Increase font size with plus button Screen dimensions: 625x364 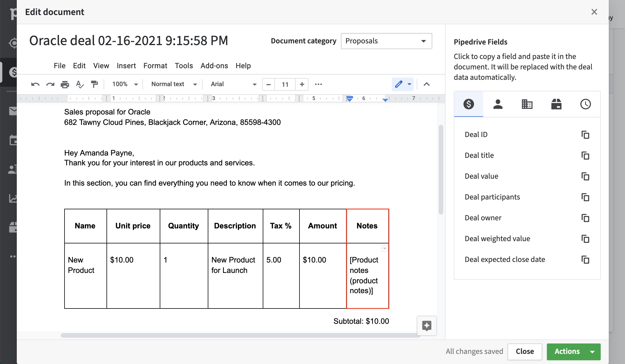[x=302, y=84]
